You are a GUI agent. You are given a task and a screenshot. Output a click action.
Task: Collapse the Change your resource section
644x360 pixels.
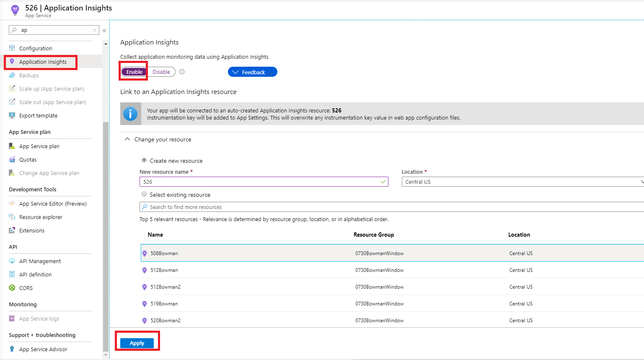click(128, 139)
